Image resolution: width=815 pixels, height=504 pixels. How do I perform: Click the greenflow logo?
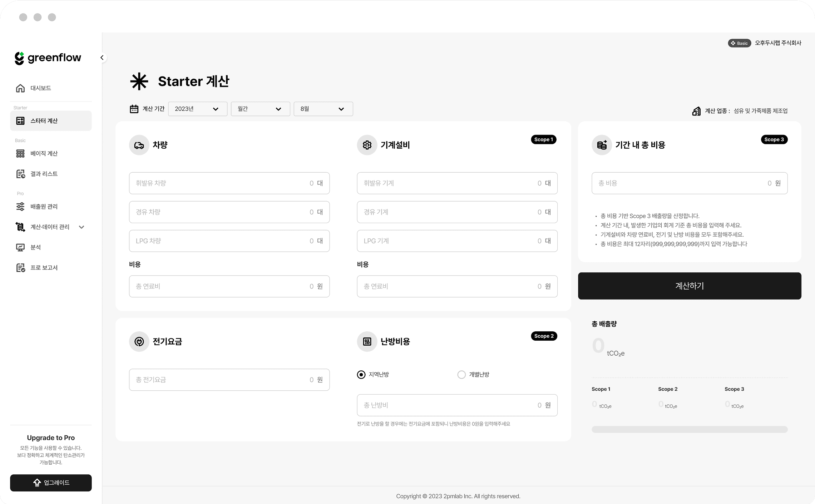click(x=48, y=58)
